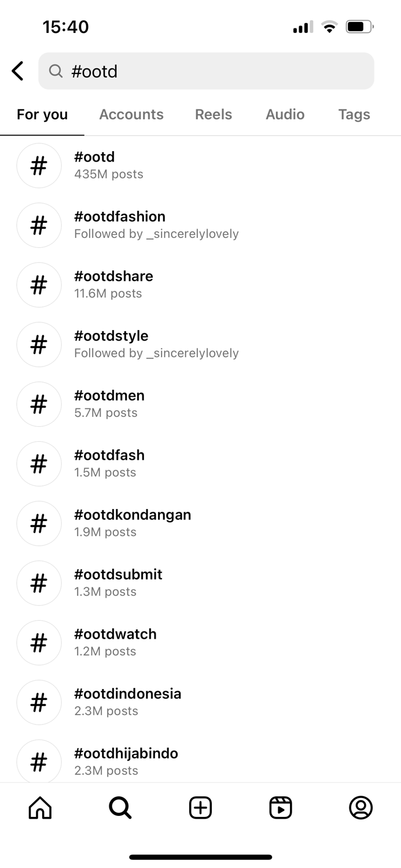Switch to the Accounts tab
Screen dimensions: 401x868
click(131, 114)
